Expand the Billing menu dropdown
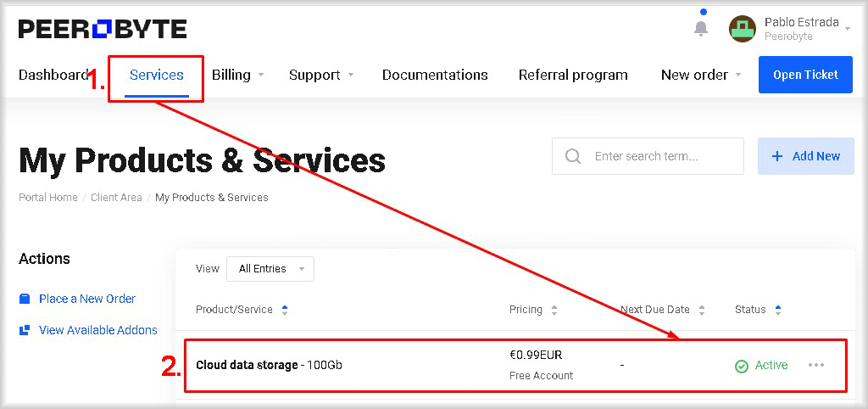Screen dimensions: 868x409 (x=261, y=75)
